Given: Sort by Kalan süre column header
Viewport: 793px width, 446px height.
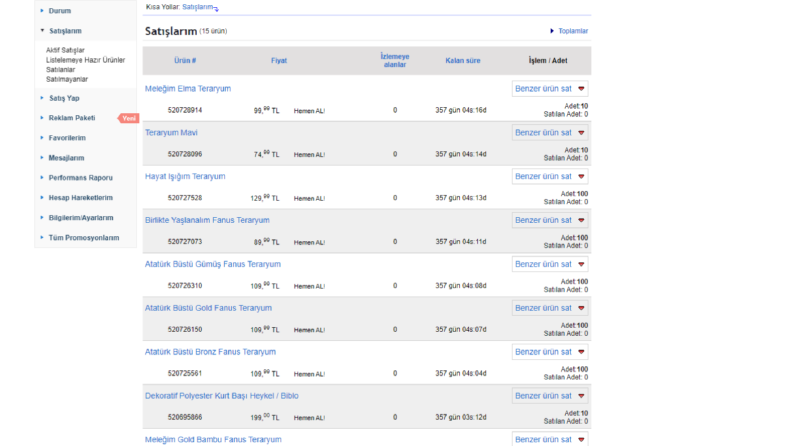Looking at the screenshot, I should click(x=463, y=60).
